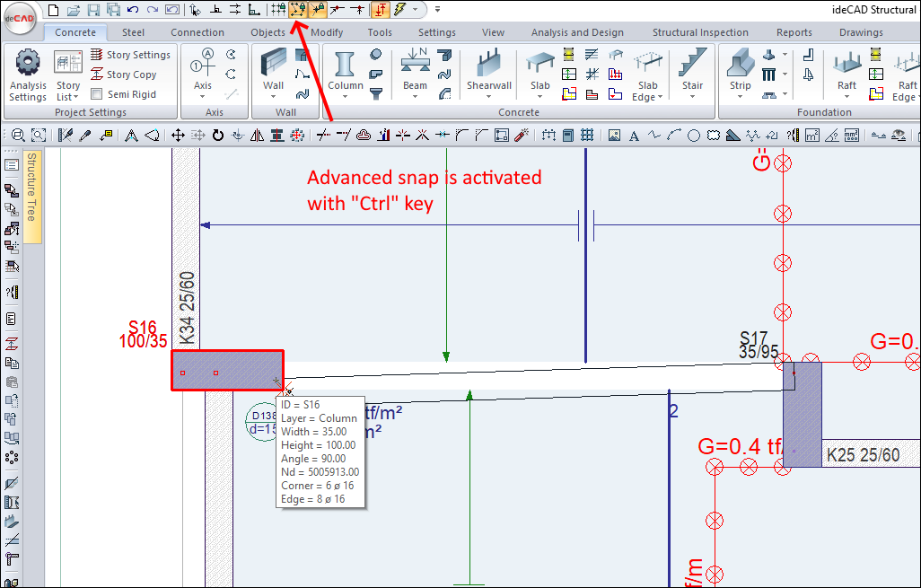Click the Undo arrow icon
The image size is (921, 588).
[x=133, y=10]
